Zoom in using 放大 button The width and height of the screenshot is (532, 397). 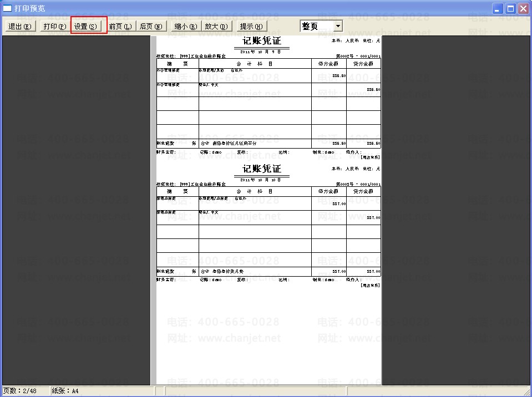click(x=216, y=26)
